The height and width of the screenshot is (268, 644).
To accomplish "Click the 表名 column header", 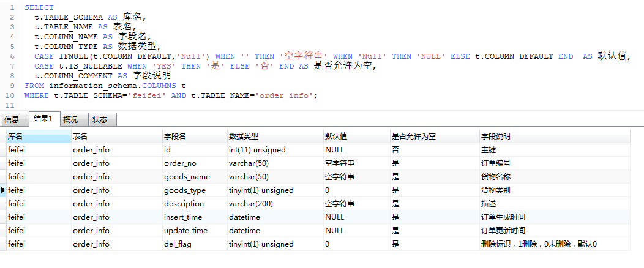I will coord(117,136).
